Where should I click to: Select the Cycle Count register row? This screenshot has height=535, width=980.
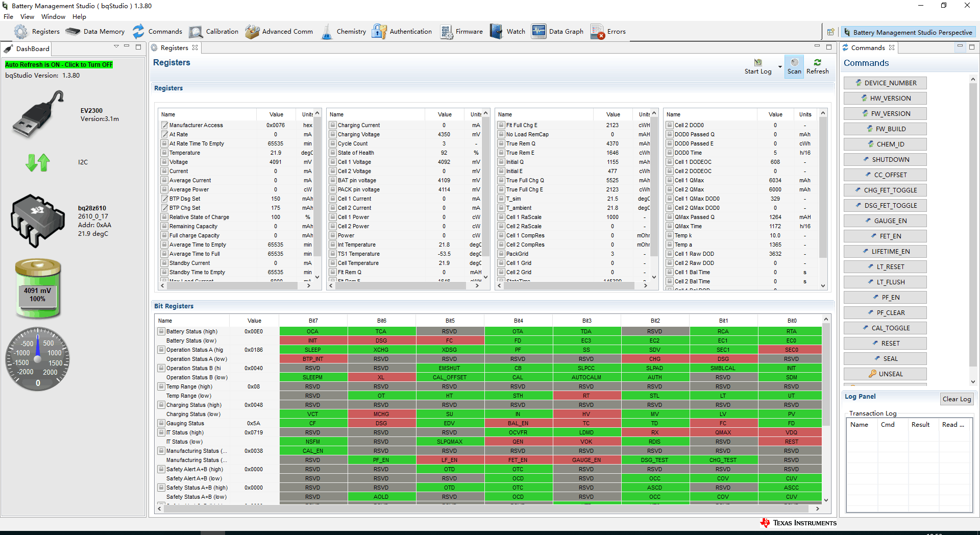point(405,144)
